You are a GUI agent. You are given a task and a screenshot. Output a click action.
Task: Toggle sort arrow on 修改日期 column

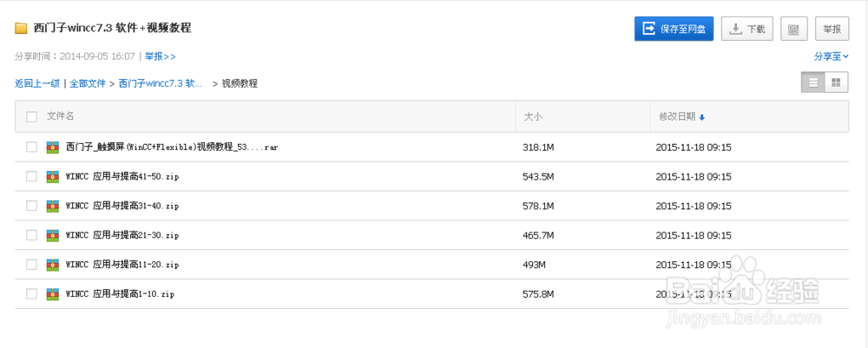click(x=702, y=117)
